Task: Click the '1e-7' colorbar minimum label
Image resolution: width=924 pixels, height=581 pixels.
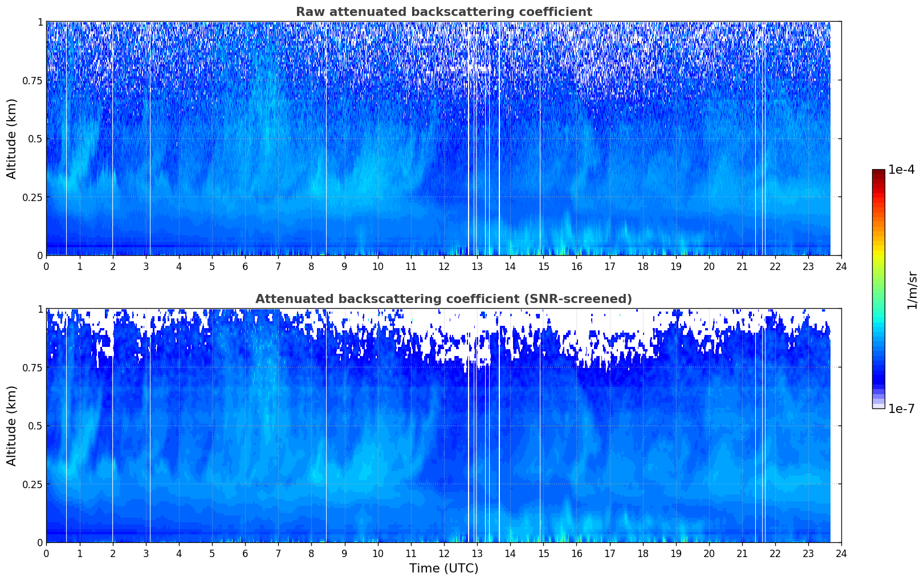Action: coord(901,409)
